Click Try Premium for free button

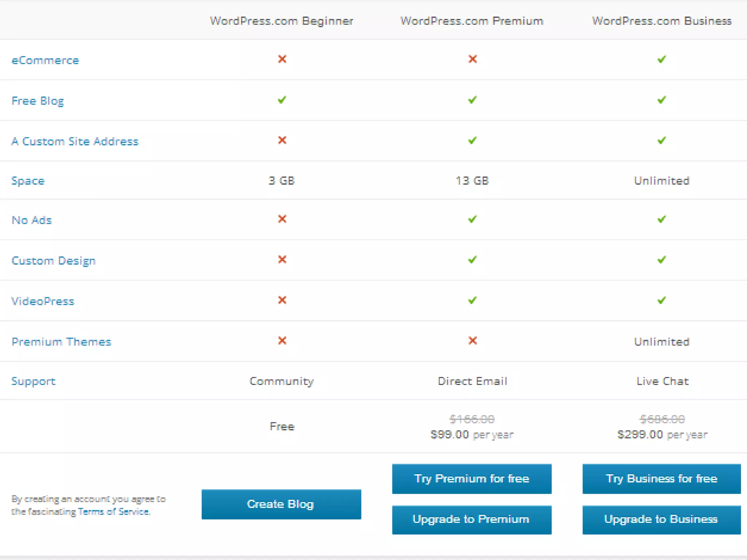pyautogui.click(x=472, y=479)
